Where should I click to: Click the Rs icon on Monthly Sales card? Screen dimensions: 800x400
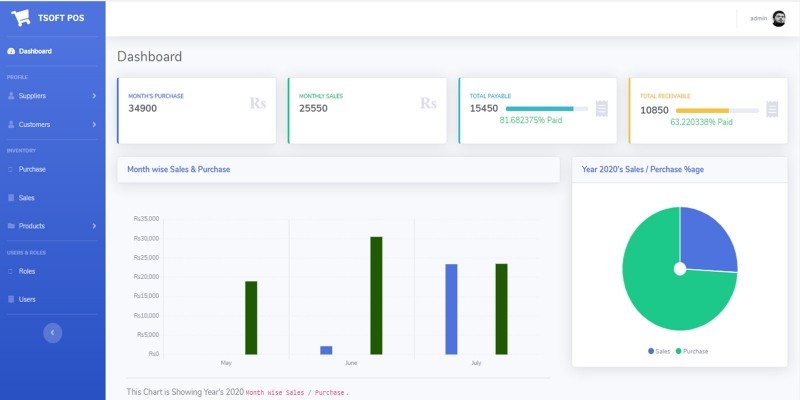tap(428, 103)
